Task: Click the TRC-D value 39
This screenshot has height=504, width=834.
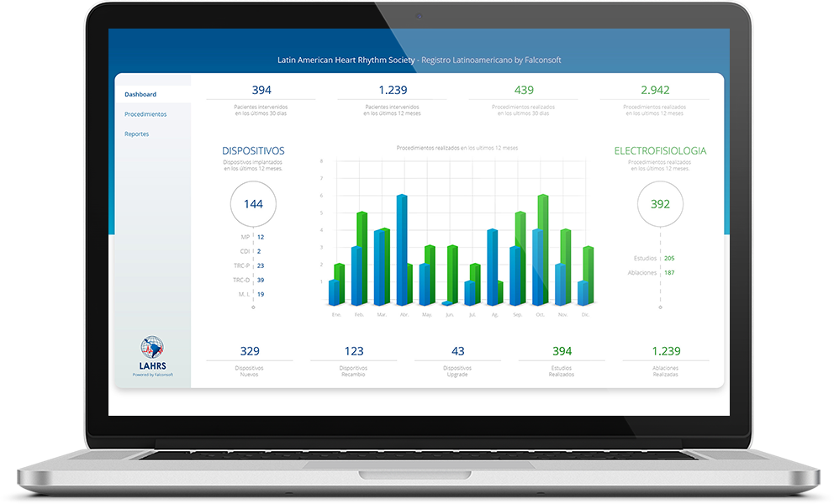Action: (261, 280)
